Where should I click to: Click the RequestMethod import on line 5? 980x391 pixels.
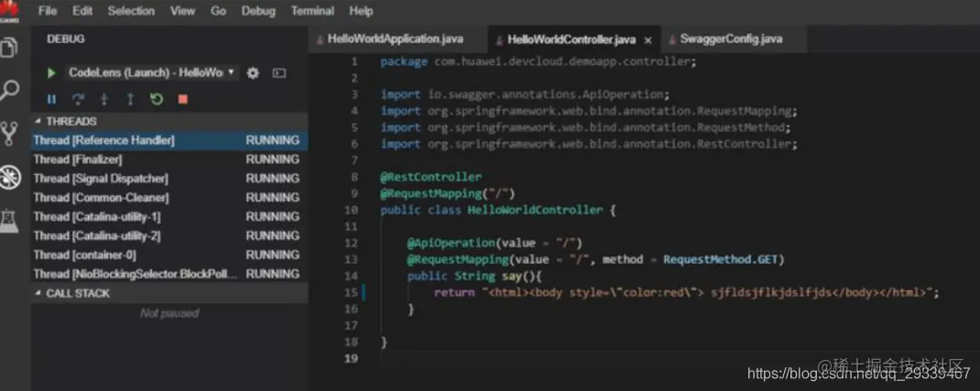click(x=586, y=127)
